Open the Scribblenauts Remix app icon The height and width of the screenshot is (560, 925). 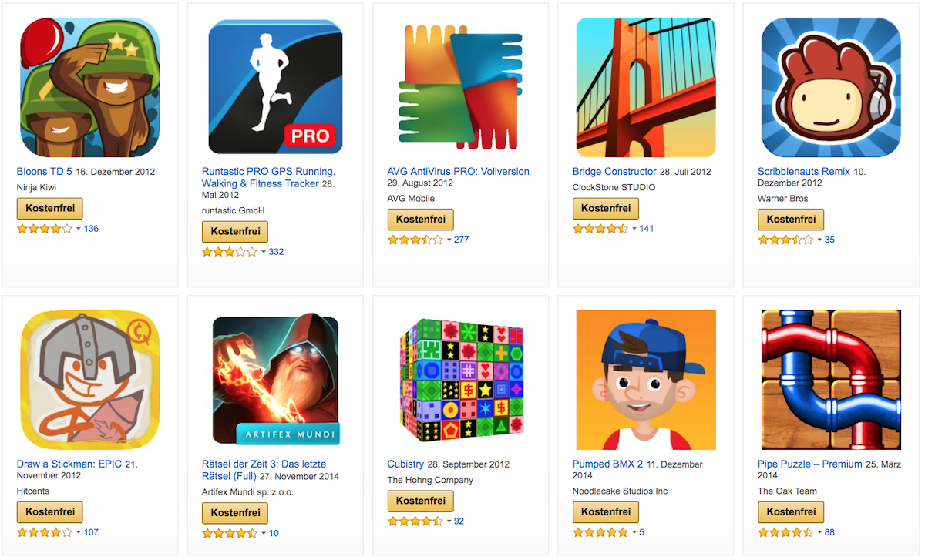[831, 87]
